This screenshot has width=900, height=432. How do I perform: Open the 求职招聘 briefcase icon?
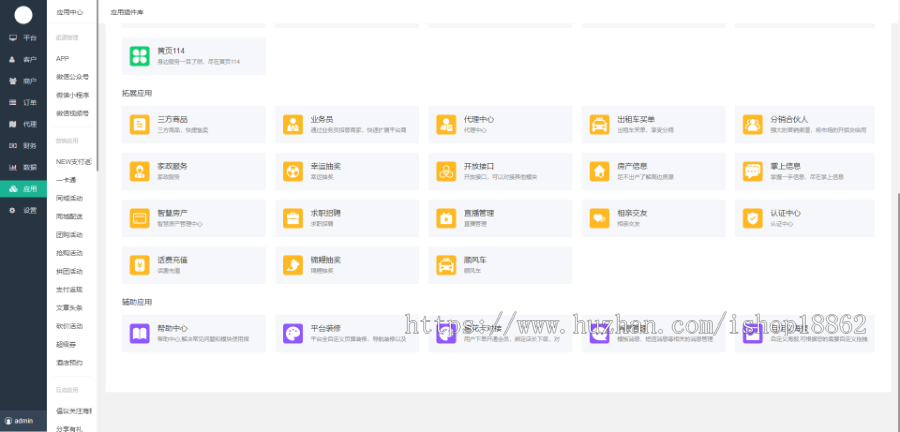(x=293, y=218)
